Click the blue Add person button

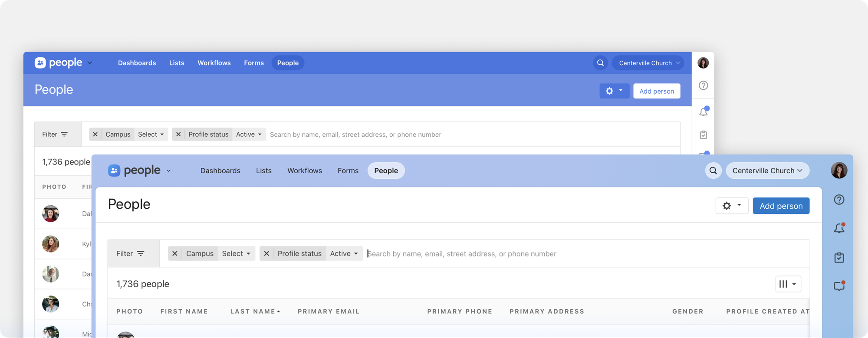pos(781,206)
